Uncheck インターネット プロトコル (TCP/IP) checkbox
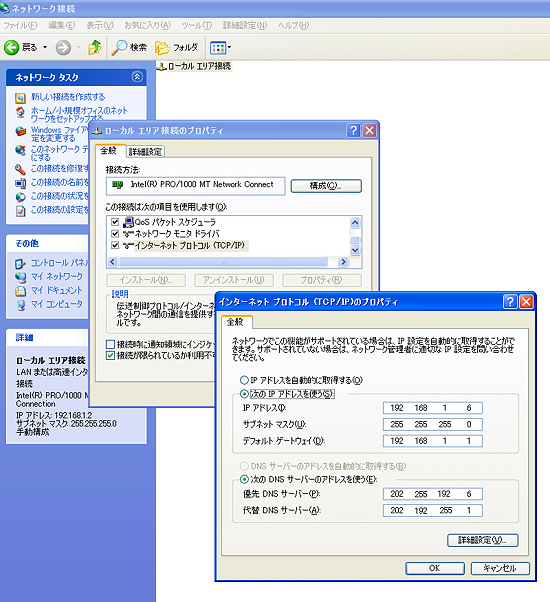Image resolution: width=550 pixels, height=602 pixels. [115, 245]
